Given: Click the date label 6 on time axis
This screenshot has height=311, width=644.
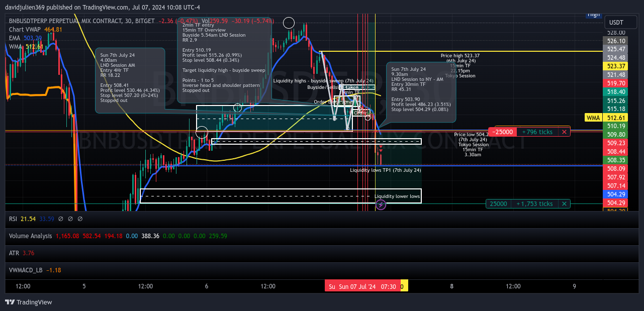Looking at the screenshot, I should 207,286.
